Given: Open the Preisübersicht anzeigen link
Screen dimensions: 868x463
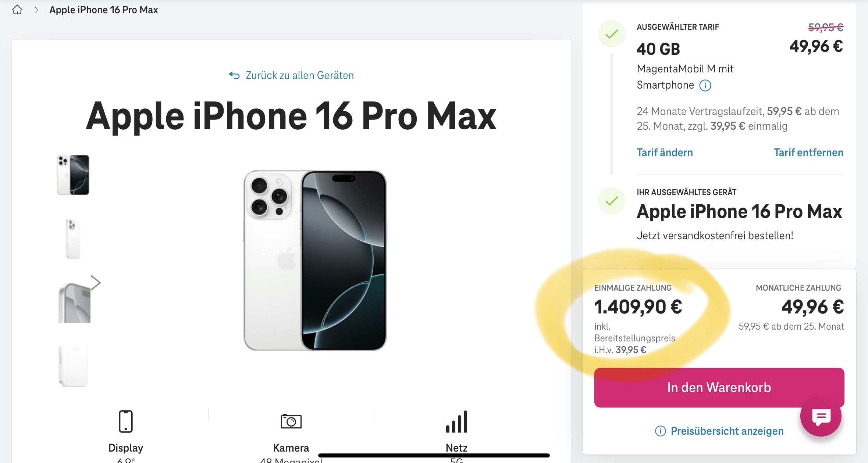Looking at the screenshot, I should 727,431.
